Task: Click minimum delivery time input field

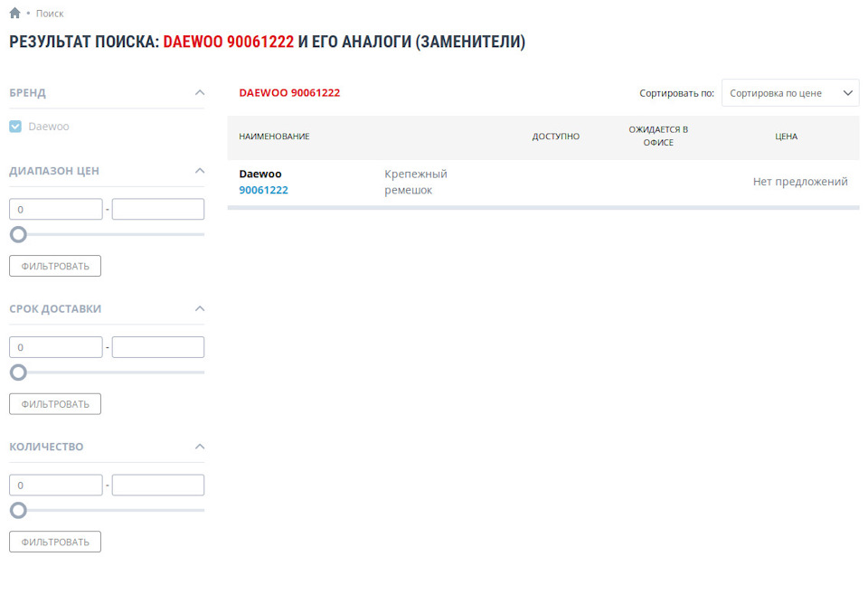Action: [56, 347]
